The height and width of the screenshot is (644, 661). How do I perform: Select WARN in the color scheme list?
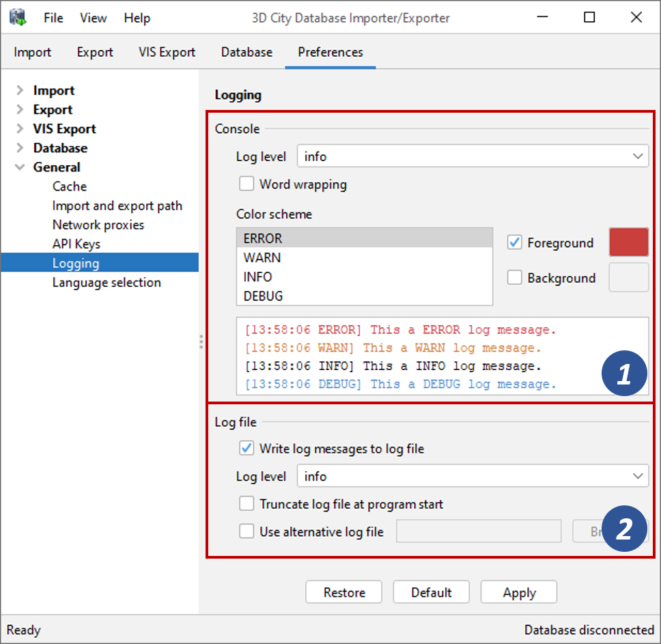[x=364, y=257]
